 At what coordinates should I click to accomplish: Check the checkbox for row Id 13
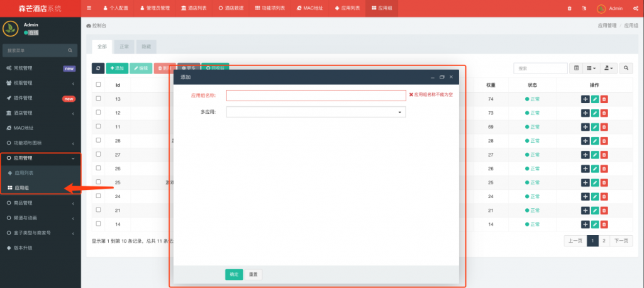tap(98, 99)
